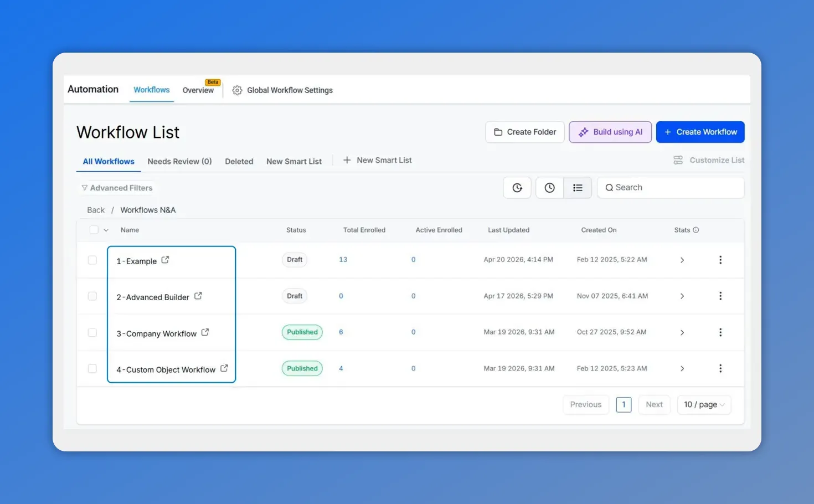Select the recent activity clock icon

(549, 187)
